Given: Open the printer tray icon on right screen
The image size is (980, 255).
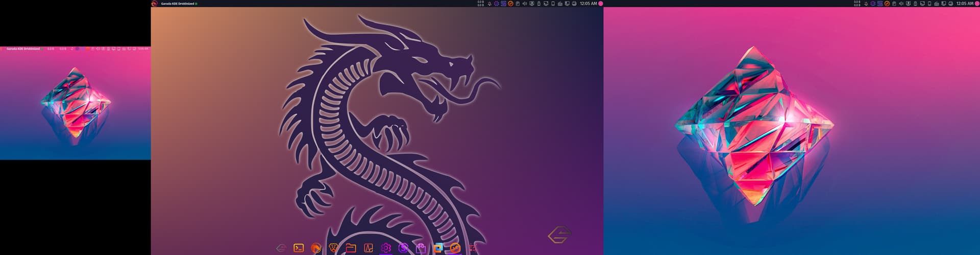Looking at the screenshot, I should tap(950, 4).
